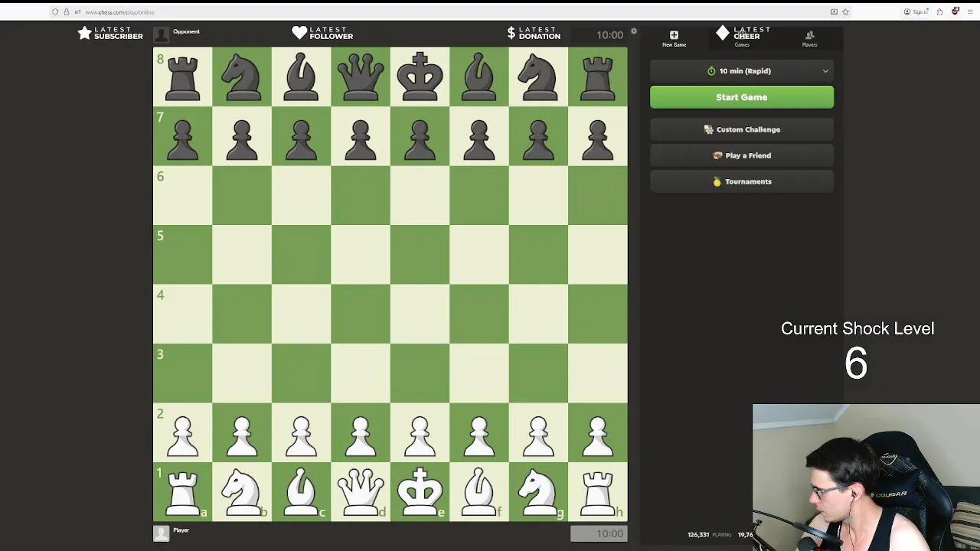Select the white queen on d1
Image resolution: width=980 pixels, height=551 pixels.
(361, 491)
